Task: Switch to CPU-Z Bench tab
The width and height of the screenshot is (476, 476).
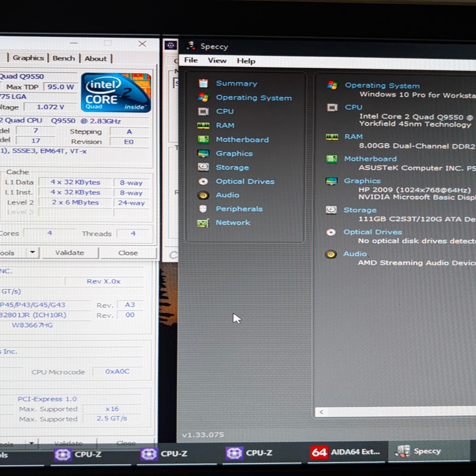Action: 63,58
